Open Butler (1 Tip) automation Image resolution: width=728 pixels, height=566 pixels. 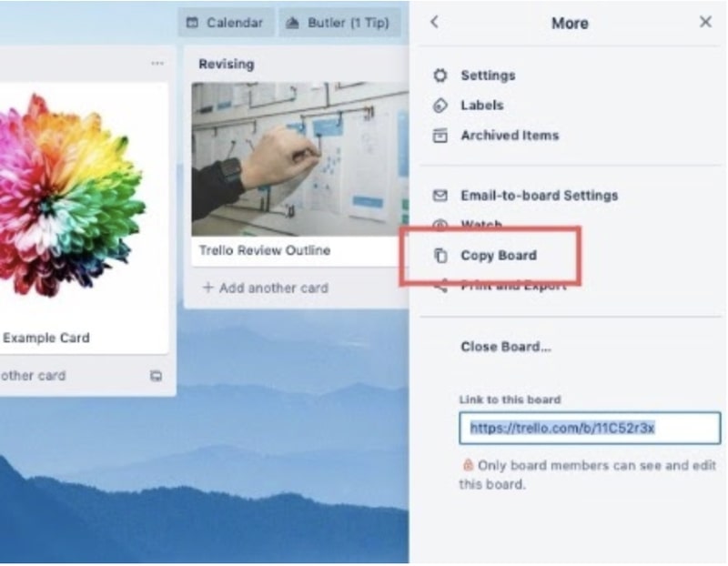tap(339, 23)
